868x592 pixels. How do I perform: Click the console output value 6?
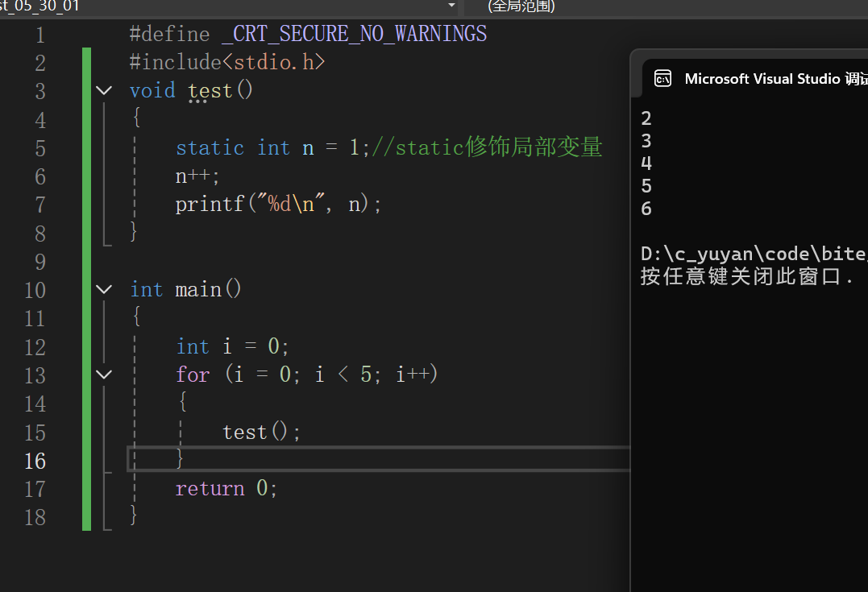point(646,209)
